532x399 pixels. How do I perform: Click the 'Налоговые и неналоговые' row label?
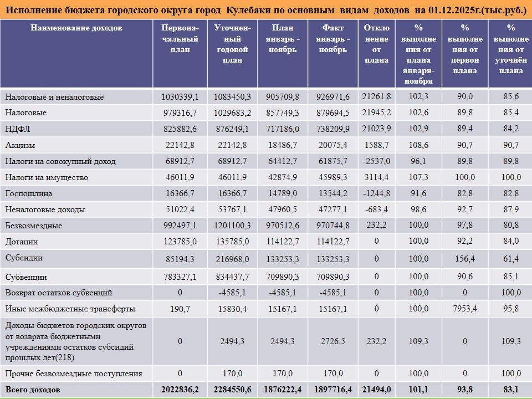click(x=54, y=97)
